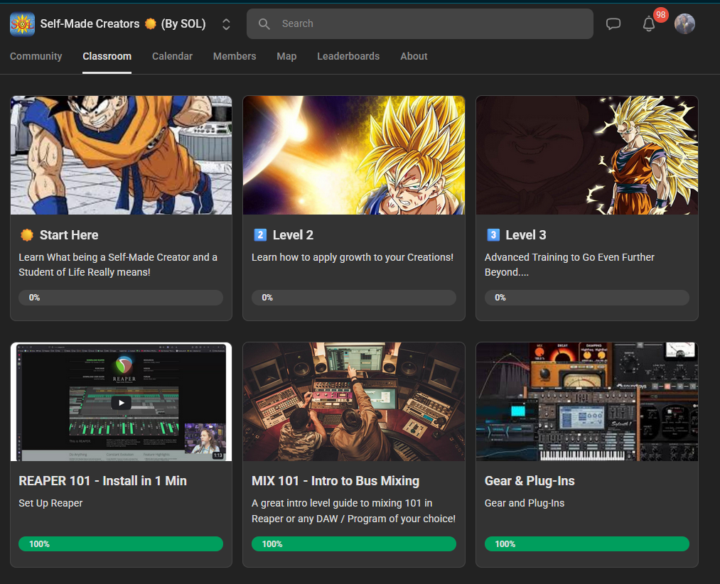Click the Start Here sun emoji icon
This screenshot has width=720, height=584.
click(27, 235)
